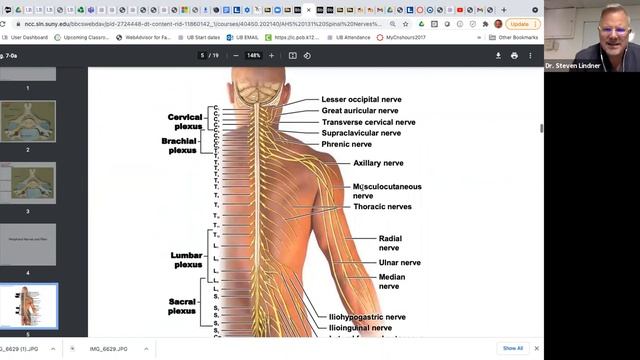The height and width of the screenshot is (360, 640).
Task: Reload the page in Chrome
Action: pos(2,24)
